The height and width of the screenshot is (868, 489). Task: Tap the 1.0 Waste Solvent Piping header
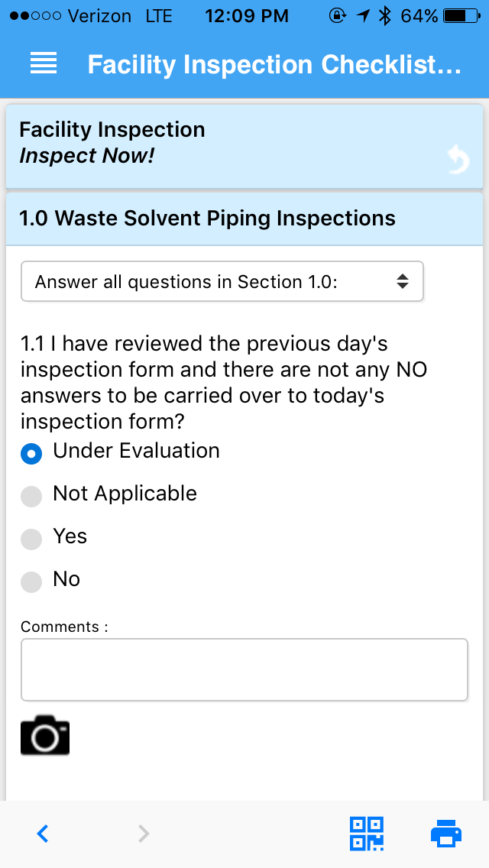click(207, 219)
